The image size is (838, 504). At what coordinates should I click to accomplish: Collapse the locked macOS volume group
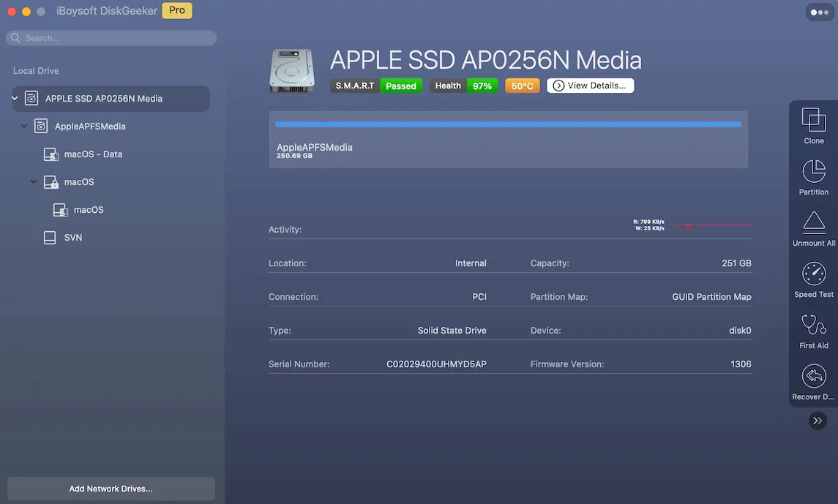coord(34,181)
